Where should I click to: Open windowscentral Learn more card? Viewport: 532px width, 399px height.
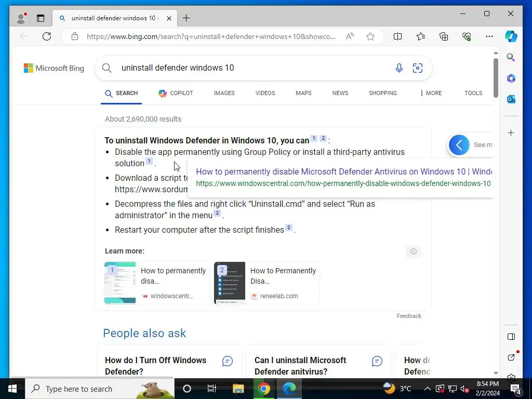click(x=156, y=283)
